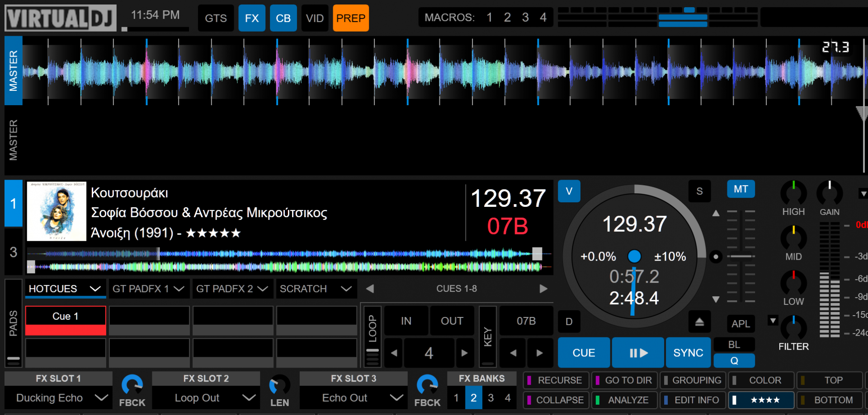Click the top progress bar under clock
Screen dimensions: 868x415
click(x=155, y=29)
